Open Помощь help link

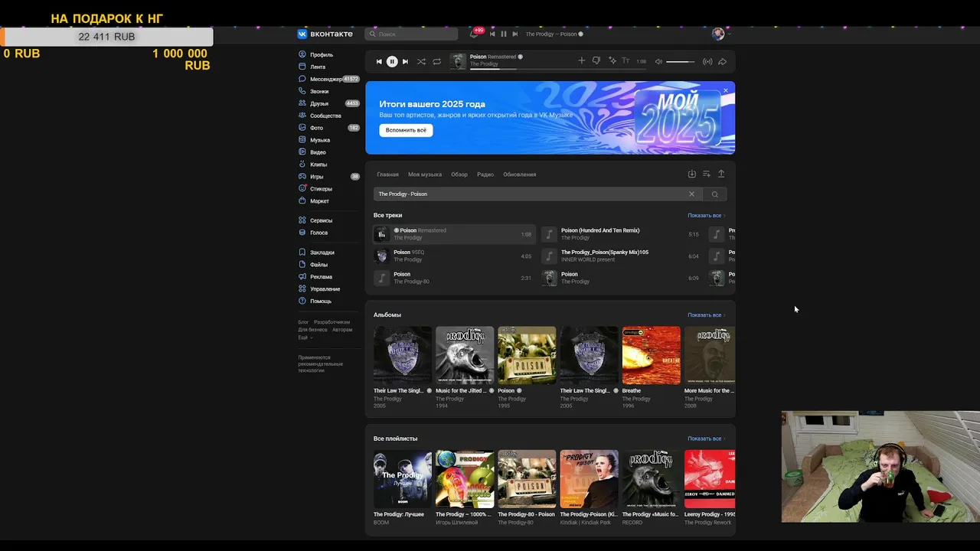(x=315, y=302)
